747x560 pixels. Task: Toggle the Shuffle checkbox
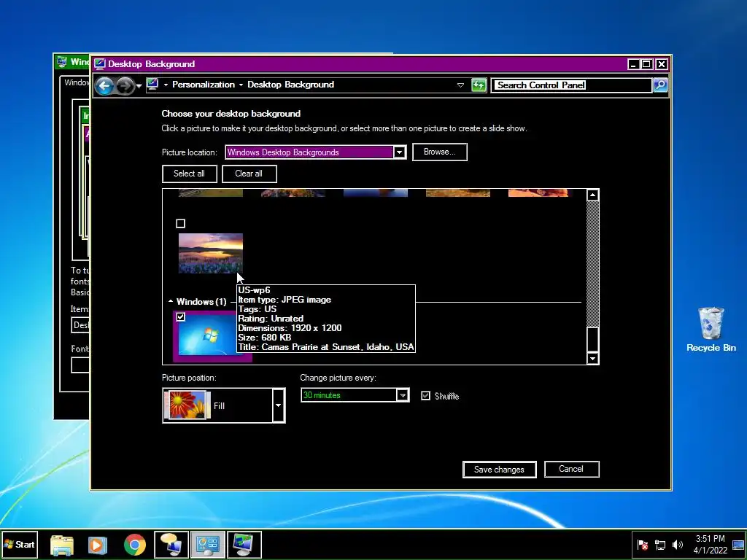(x=426, y=396)
